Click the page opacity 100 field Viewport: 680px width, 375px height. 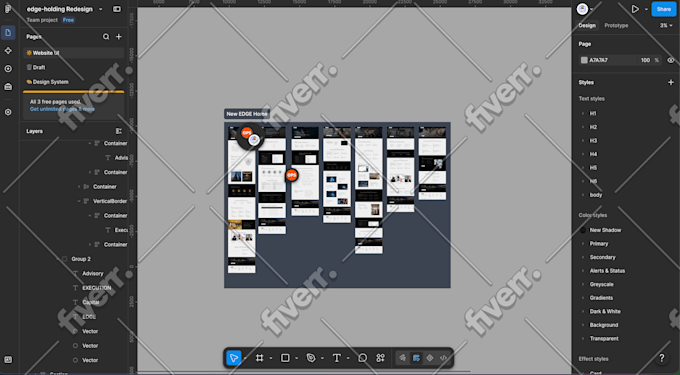[x=645, y=60]
